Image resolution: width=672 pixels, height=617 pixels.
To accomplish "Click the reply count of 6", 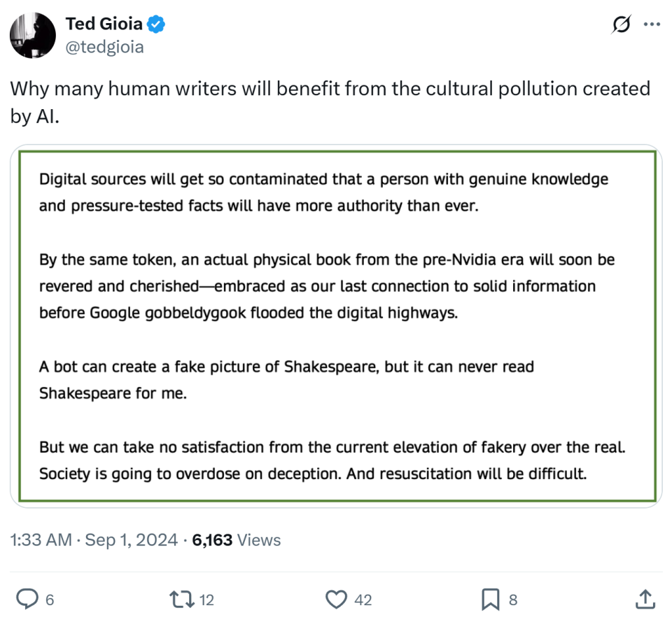I will pyautogui.click(x=50, y=600).
